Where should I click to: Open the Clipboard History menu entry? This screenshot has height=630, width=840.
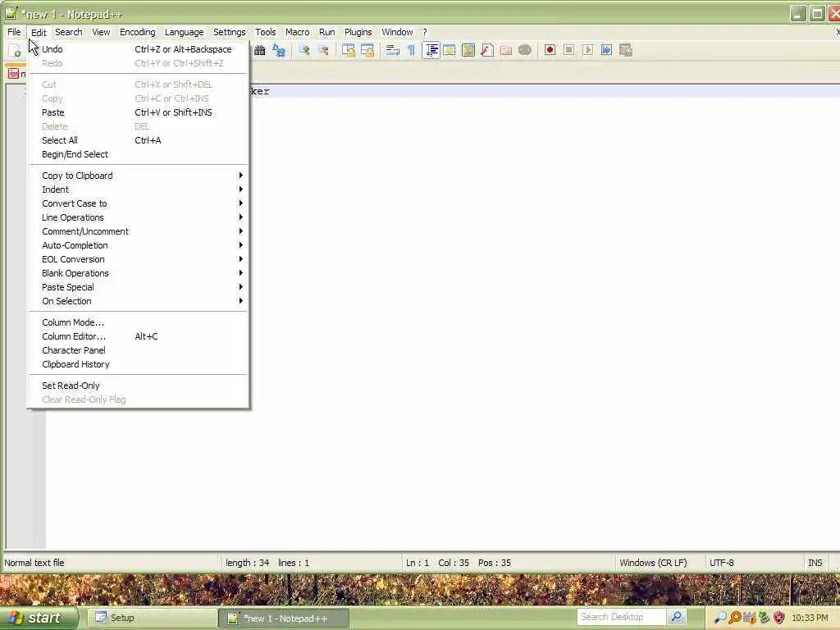(139, 364)
